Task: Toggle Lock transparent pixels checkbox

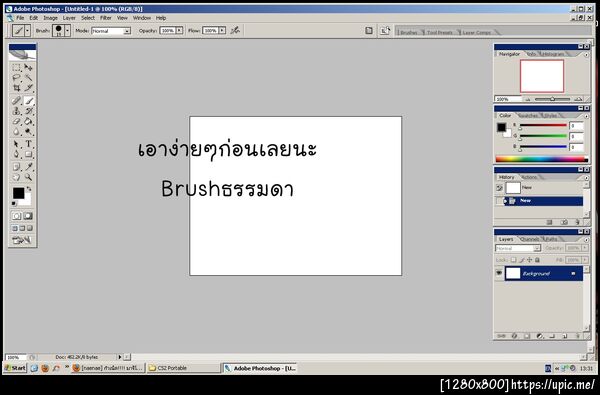Action: click(x=514, y=260)
